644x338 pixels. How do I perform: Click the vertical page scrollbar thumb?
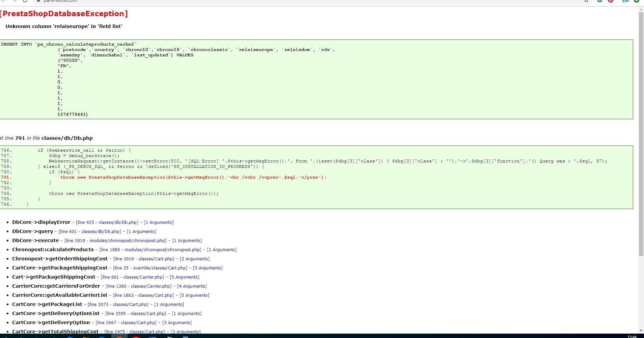click(641, 134)
